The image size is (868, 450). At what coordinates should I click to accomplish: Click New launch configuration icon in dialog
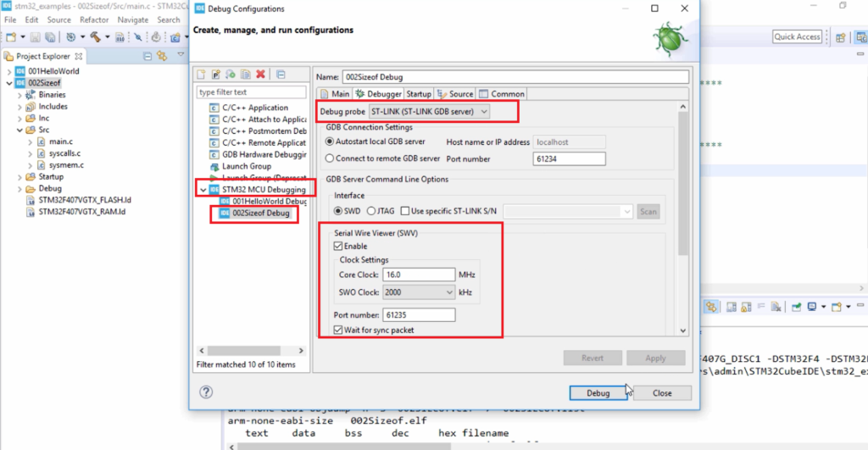(201, 75)
